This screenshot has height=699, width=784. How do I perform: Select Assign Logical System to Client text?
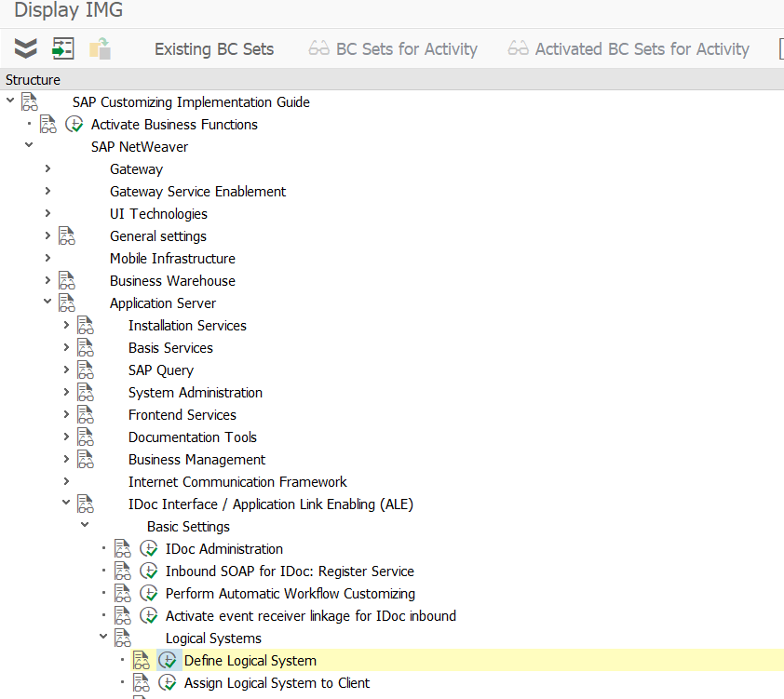click(277, 683)
